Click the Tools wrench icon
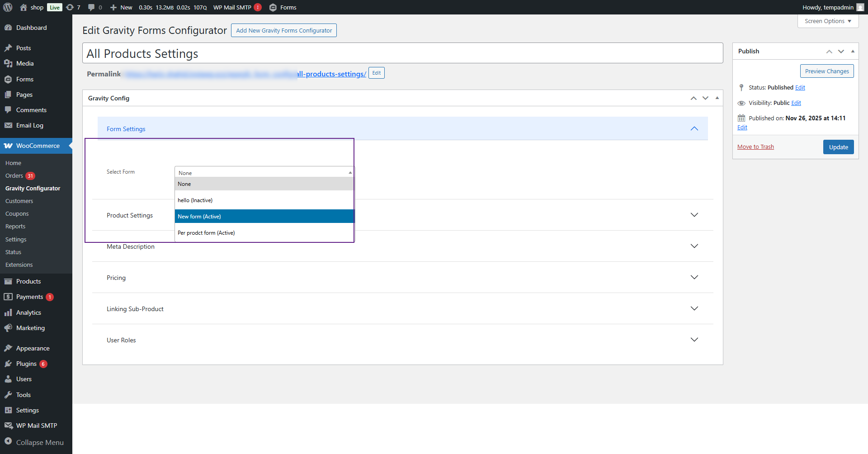This screenshot has width=868, height=454. point(8,395)
